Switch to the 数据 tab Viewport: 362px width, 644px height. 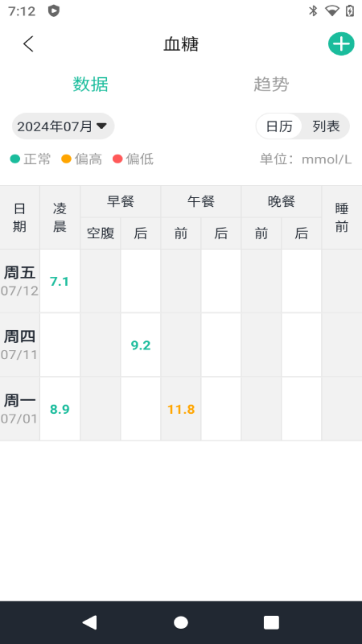pos(90,84)
